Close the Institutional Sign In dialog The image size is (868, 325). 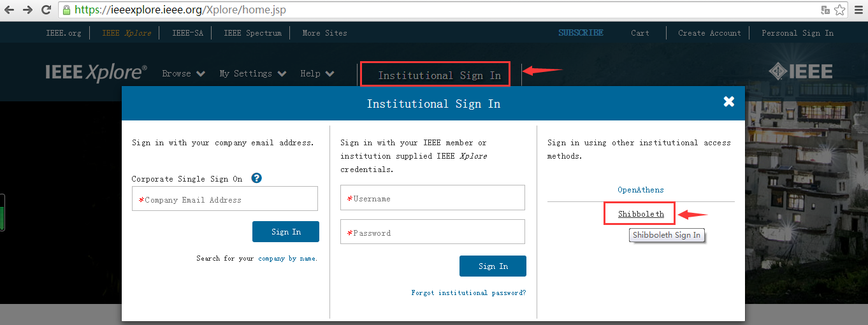[729, 101]
